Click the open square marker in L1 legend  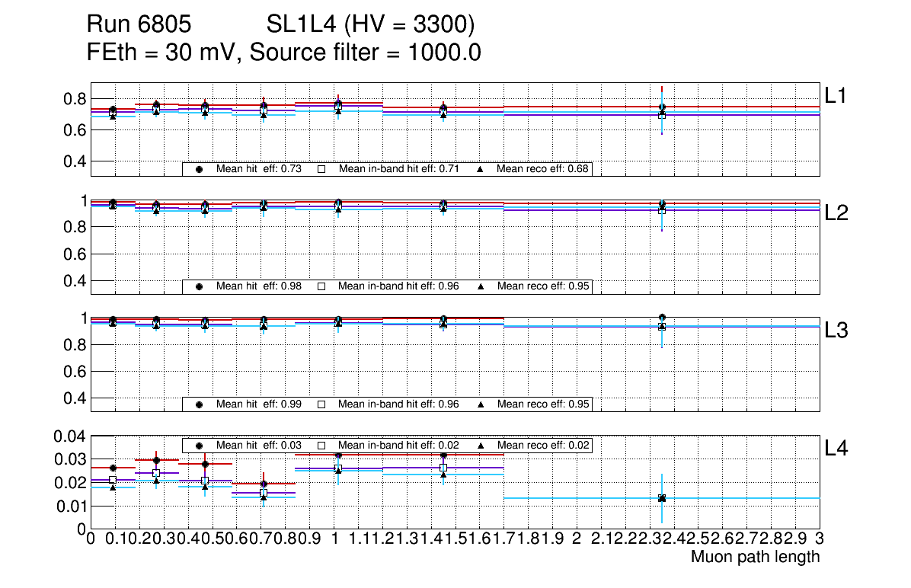[x=321, y=169]
